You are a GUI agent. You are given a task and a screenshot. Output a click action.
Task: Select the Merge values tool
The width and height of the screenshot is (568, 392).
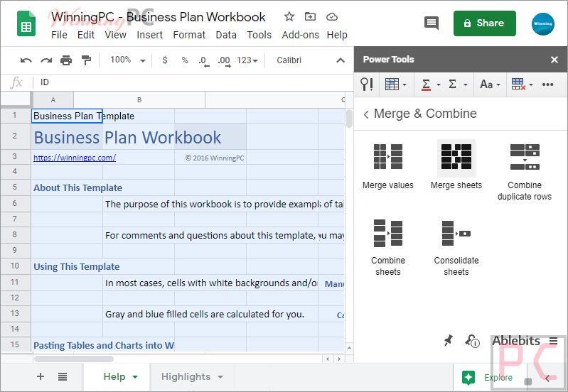(x=388, y=165)
